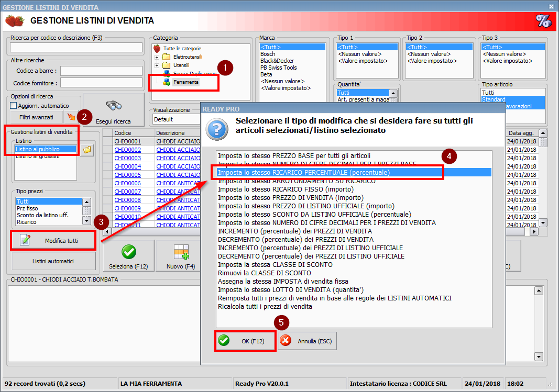Screen dimensions: 559x392
Task: Click inside the Codice a barre field
Action: (101, 71)
